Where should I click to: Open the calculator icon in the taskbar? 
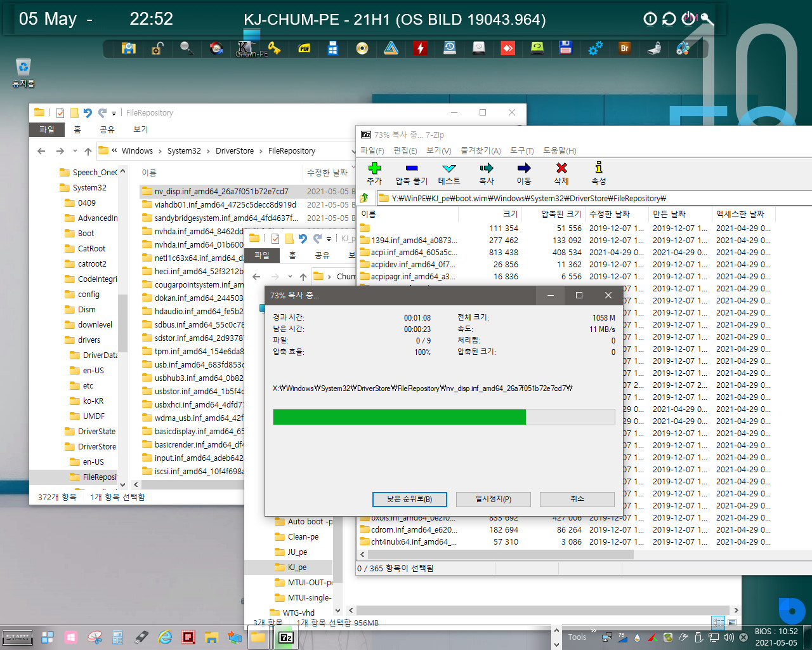pyautogui.click(x=118, y=637)
